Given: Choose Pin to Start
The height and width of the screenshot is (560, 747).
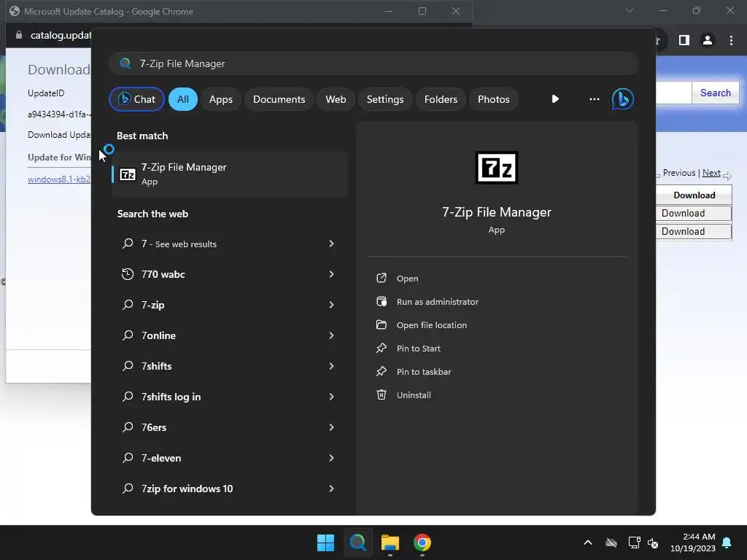Looking at the screenshot, I should click(x=418, y=348).
